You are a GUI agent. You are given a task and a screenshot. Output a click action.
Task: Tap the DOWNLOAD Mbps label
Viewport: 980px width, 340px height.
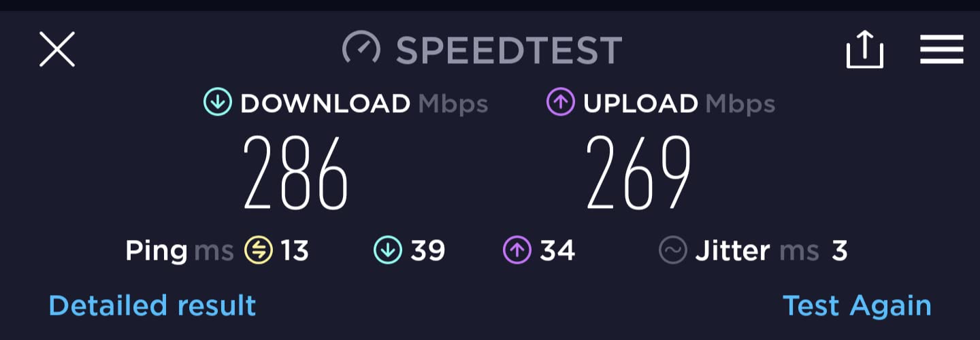coord(364,103)
